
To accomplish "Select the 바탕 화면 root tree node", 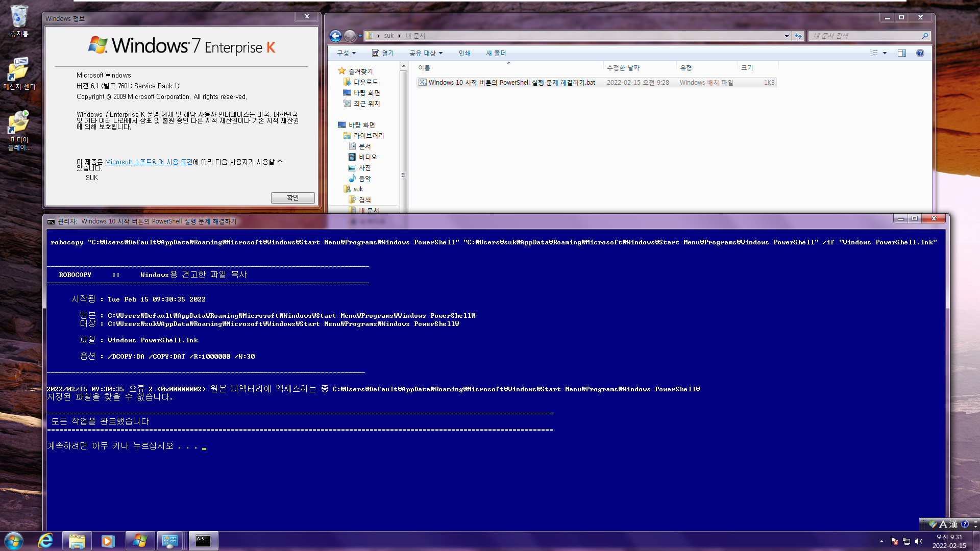I will tap(357, 125).
